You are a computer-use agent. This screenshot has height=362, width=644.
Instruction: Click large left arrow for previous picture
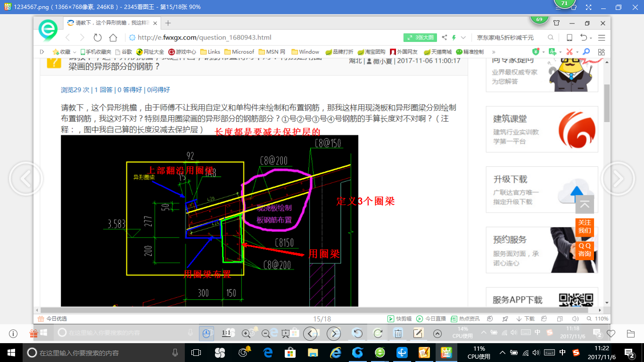click(x=26, y=179)
